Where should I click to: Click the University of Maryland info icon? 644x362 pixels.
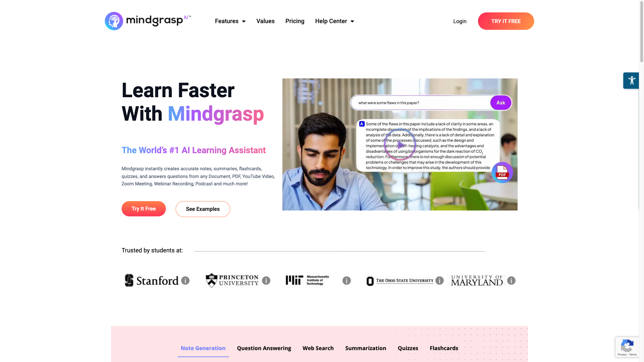[x=511, y=280]
